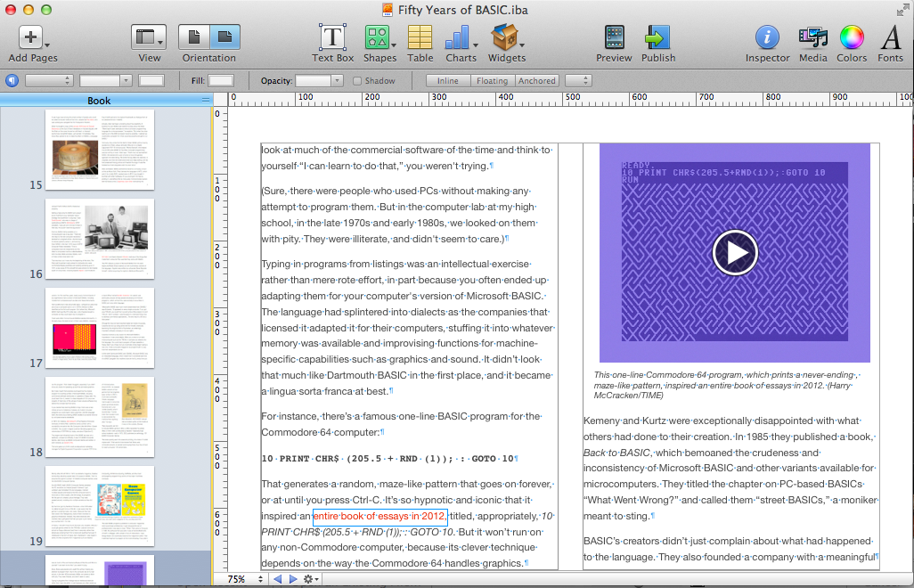This screenshot has width=914, height=588.
Task: Go to previous page arrow
Action: click(x=278, y=579)
